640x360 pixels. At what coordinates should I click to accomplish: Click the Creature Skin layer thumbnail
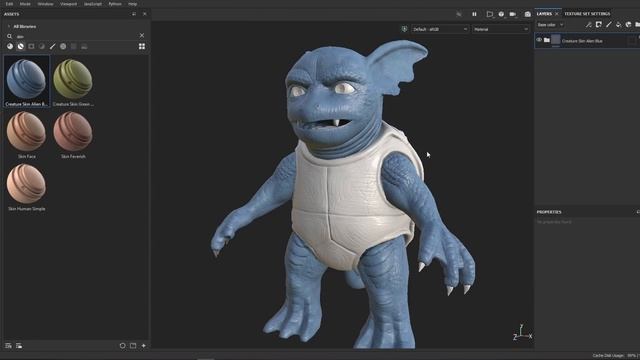click(556, 40)
